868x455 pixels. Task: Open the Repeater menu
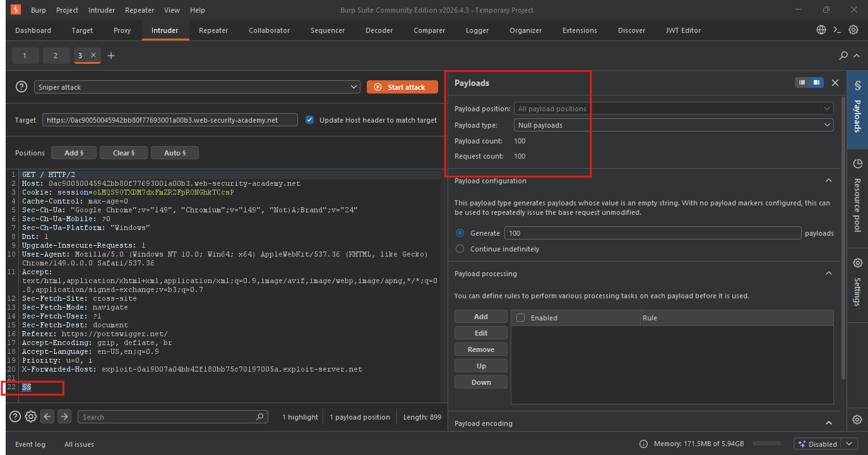pos(140,10)
